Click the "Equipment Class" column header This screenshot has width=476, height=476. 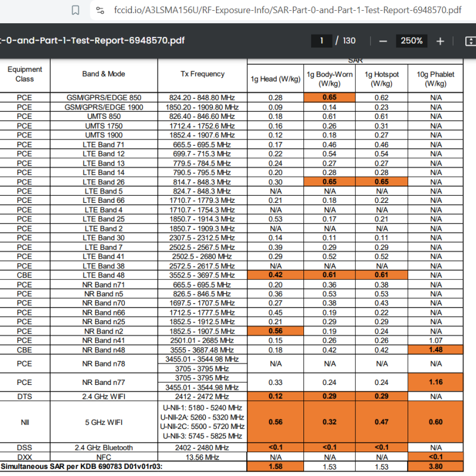tap(24, 74)
